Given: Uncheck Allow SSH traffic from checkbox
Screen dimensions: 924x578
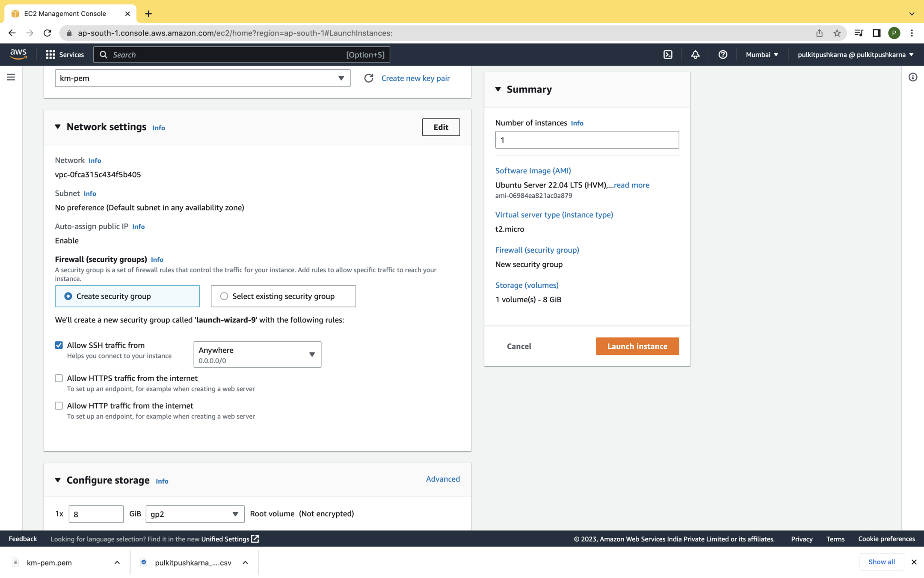Looking at the screenshot, I should [x=59, y=345].
